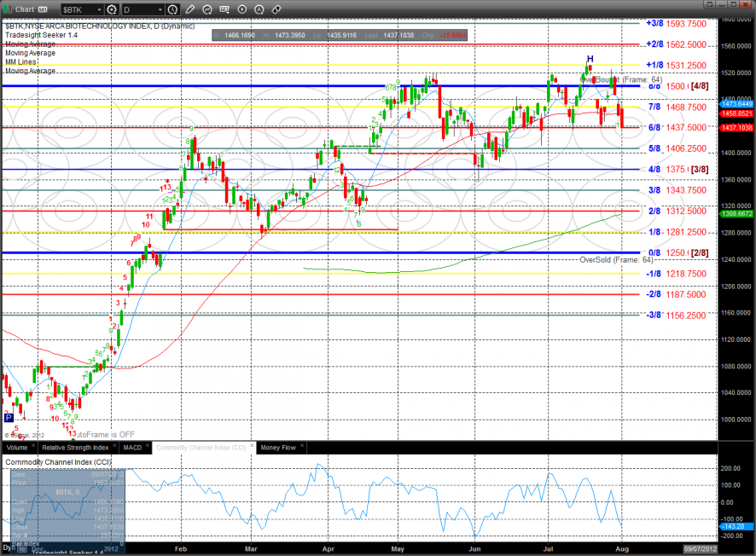Click the circular play icon in toolbar
The height and width of the screenshot is (556, 756).
tap(242, 9)
